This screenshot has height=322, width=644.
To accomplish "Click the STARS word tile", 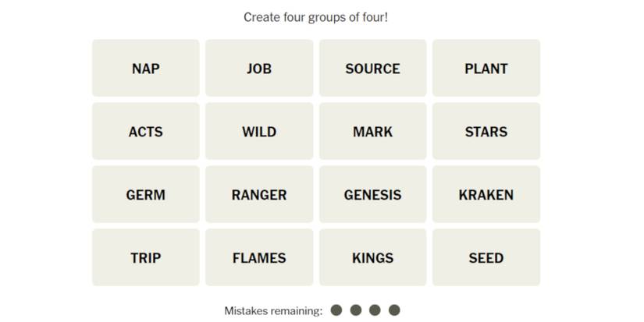I will [x=486, y=132].
